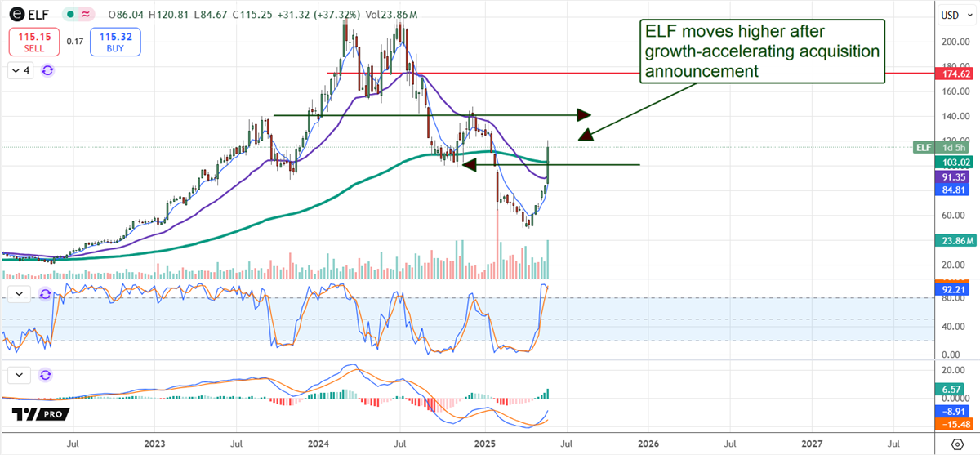Select the acquisition announcement text annotation
This screenshot has height=455, width=980.
tap(761, 52)
